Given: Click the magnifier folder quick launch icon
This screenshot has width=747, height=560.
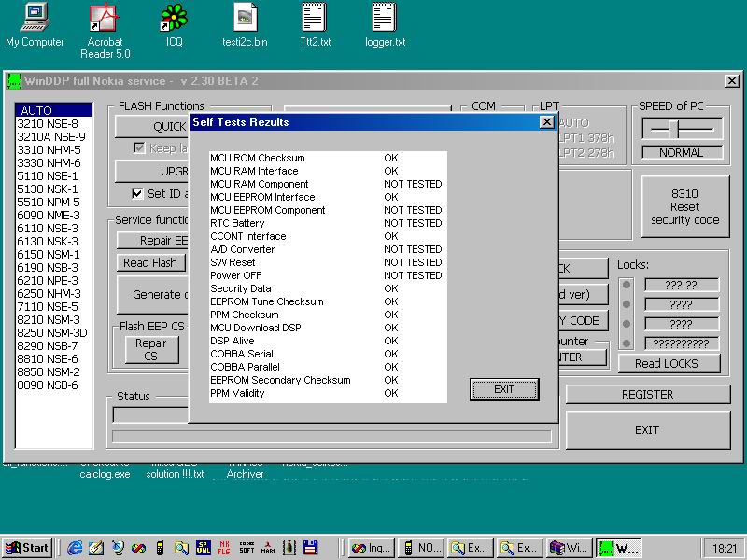Looking at the screenshot, I should click(x=181, y=548).
